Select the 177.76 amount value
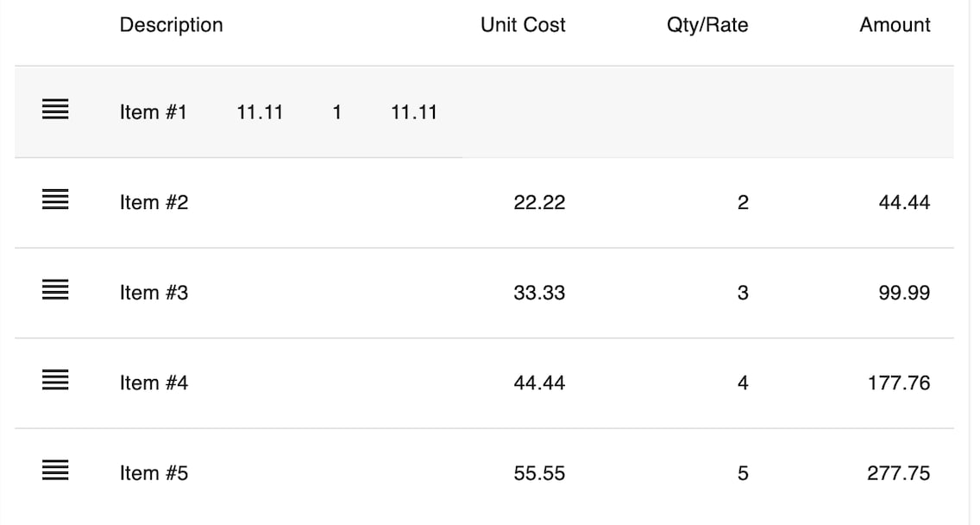Image resolution: width=980 pixels, height=525 pixels. (899, 383)
